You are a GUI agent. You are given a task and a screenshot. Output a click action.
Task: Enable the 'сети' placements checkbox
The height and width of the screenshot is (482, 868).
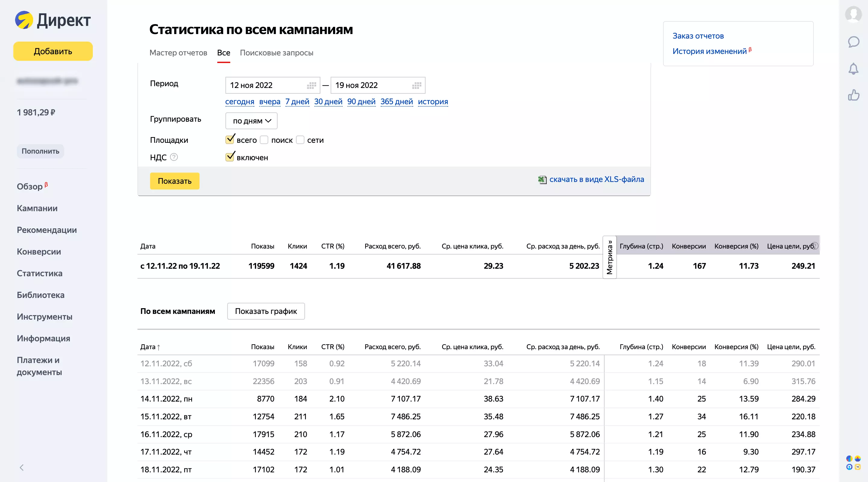300,140
